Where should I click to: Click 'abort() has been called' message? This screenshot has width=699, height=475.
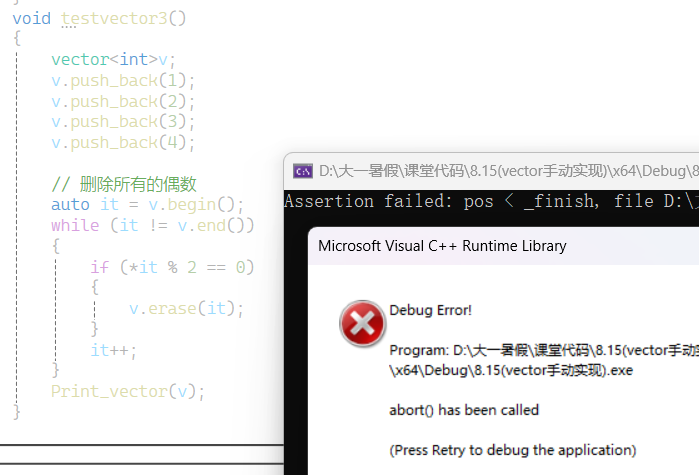point(464,409)
